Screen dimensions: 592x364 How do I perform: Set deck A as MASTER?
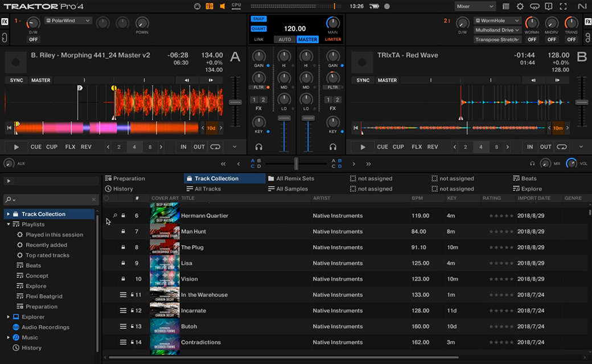(41, 80)
